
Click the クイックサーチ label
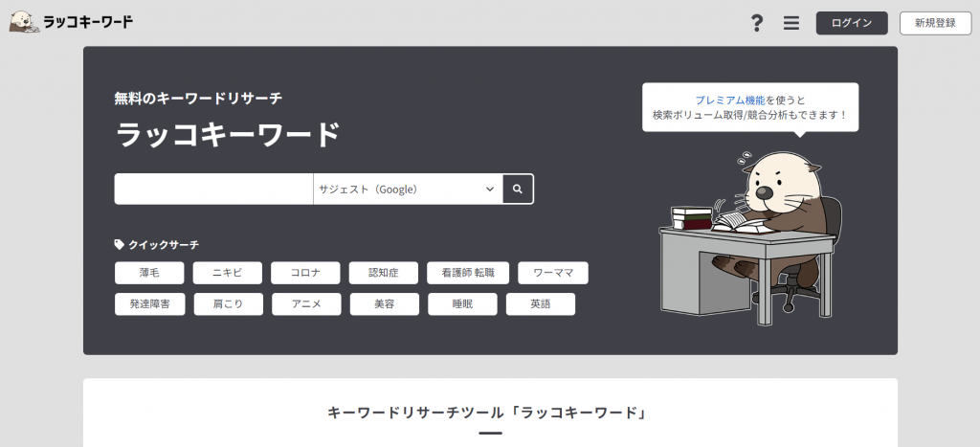tap(157, 245)
